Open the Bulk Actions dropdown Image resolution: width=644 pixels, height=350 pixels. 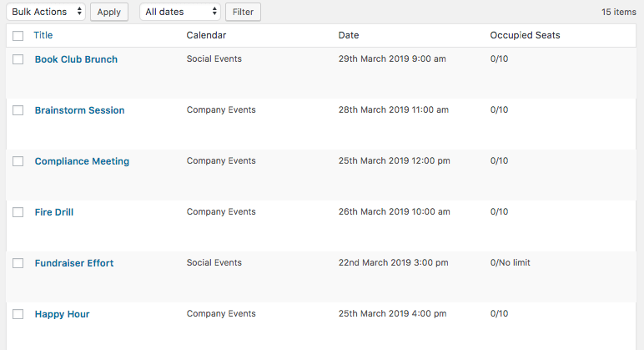[x=46, y=12]
